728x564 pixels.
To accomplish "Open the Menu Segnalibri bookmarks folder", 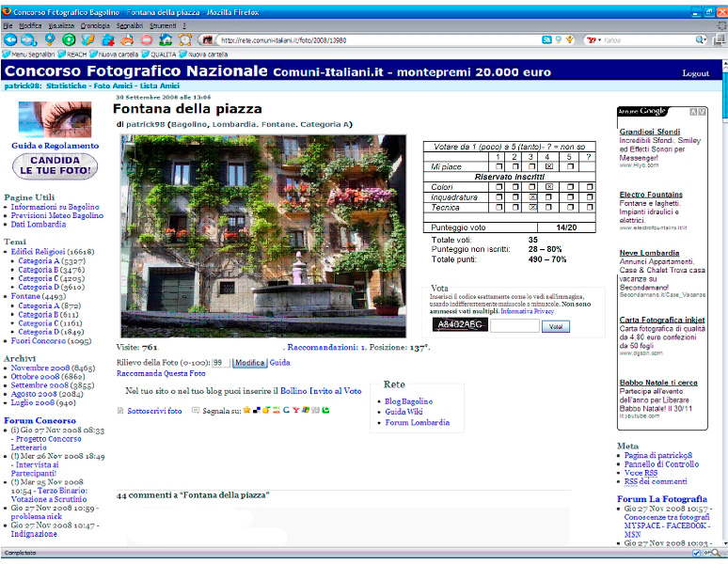I will [29, 55].
